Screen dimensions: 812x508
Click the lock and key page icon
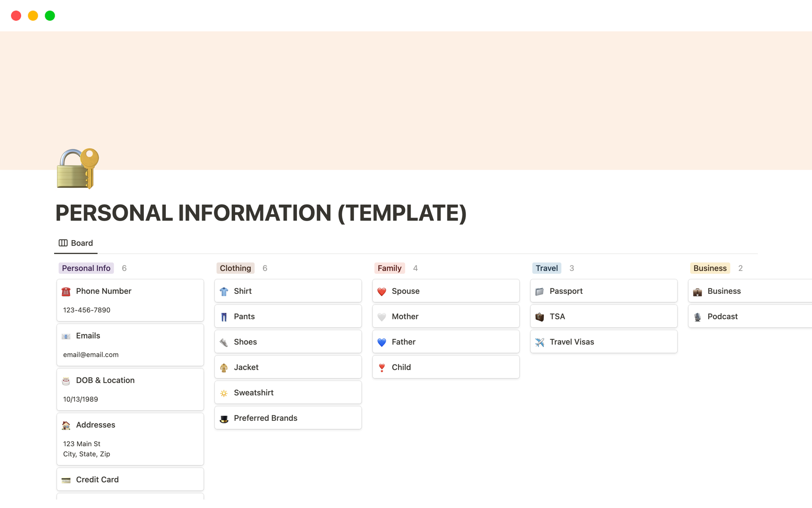(x=77, y=168)
